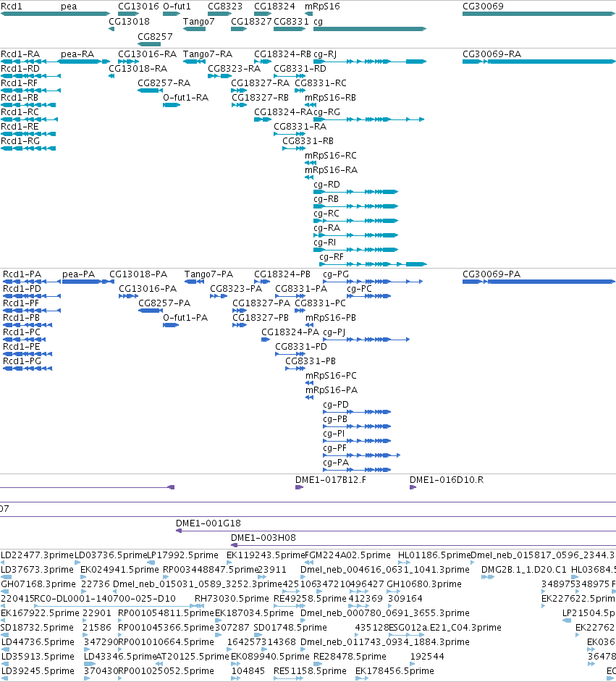Select the SD01748.5prime EST label

(290, 628)
